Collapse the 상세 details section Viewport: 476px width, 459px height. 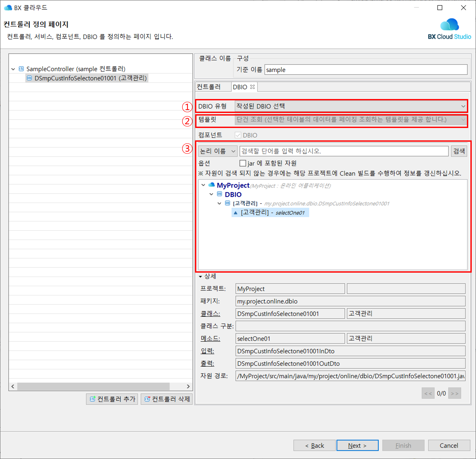point(200,276)
